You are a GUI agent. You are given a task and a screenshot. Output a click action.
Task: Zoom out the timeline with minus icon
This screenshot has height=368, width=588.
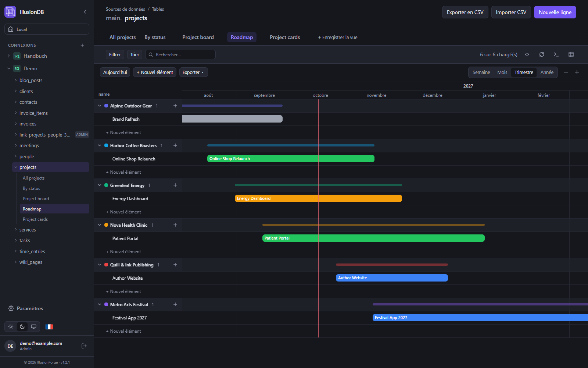566,72
